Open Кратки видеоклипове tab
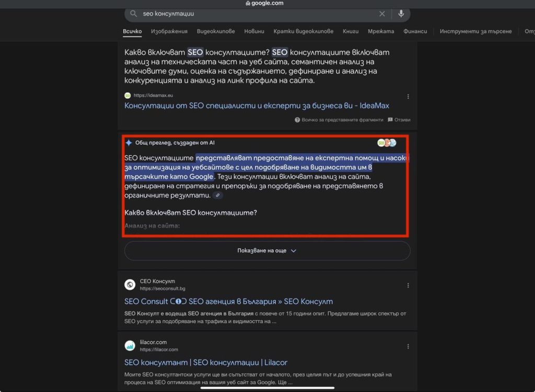535x392 pixels. click(x=304, y=31)
